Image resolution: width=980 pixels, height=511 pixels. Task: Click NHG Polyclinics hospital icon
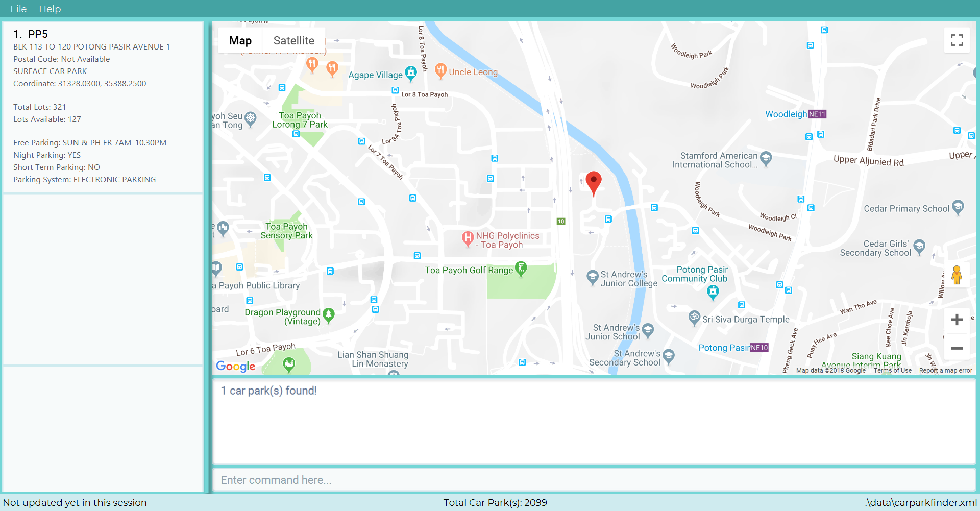click(x=468, y=239)
